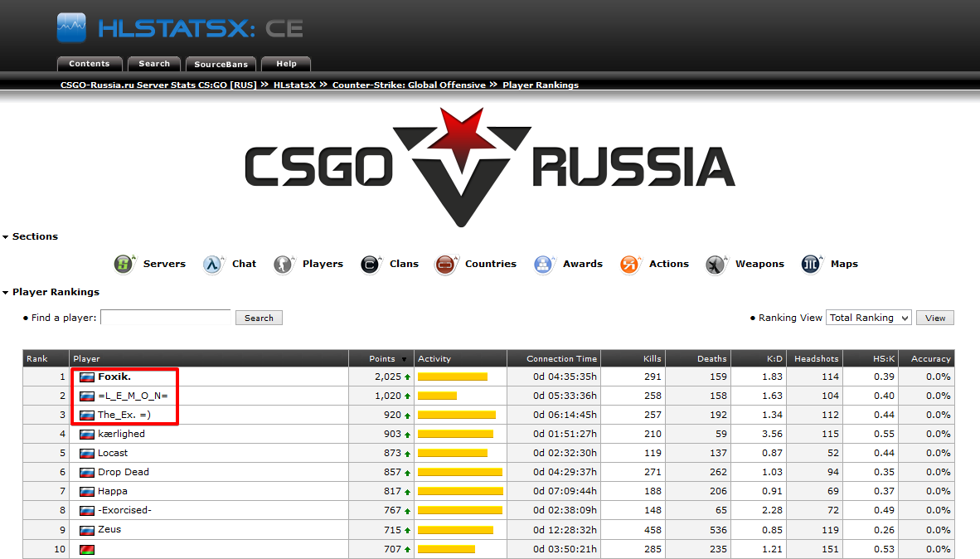Open the Contents tab
Image resolution: width=980 pixels, height=559 pixels.
(x=90, y=64)
